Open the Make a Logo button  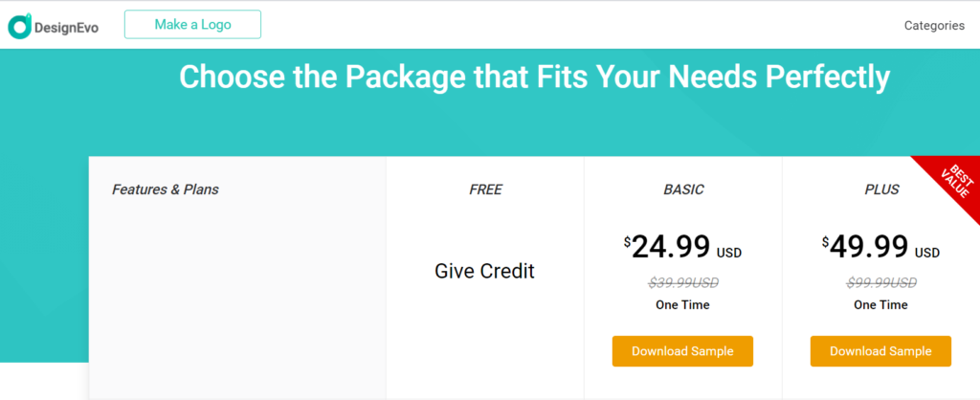click(192, 24)
